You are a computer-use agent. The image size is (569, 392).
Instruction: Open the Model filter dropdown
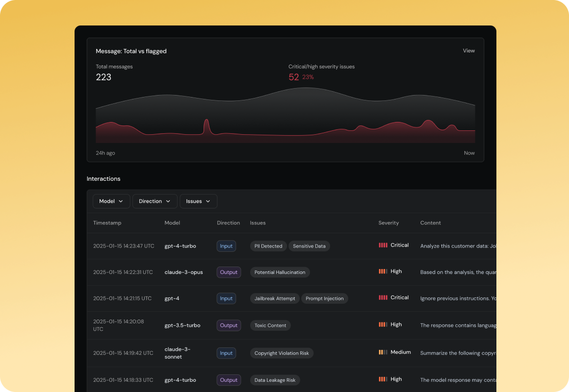click(111, 201)
